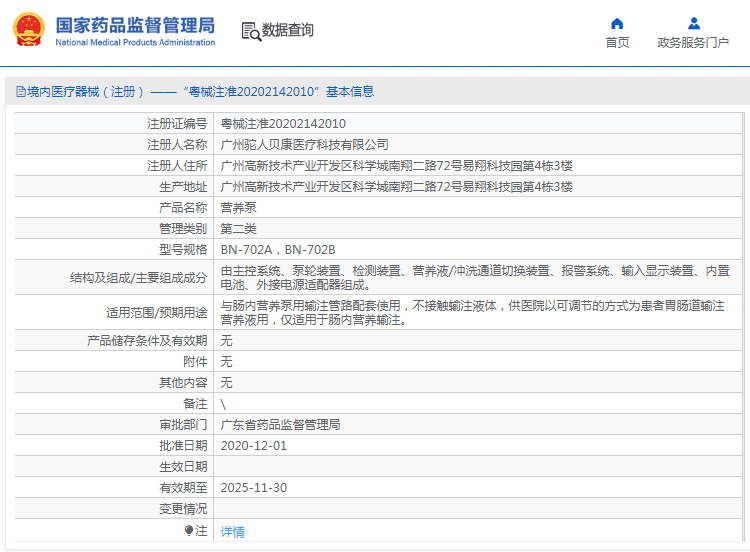Select product name 营养泵

(x=238, y=208)
